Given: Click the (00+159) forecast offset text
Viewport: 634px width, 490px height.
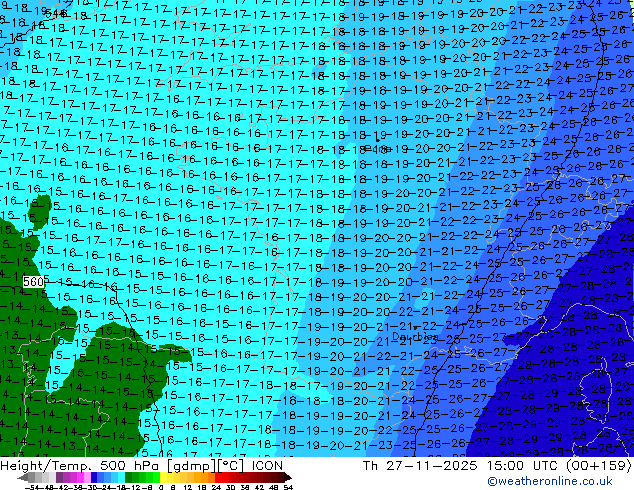Looking at the screenshot, I should (598, 466).
